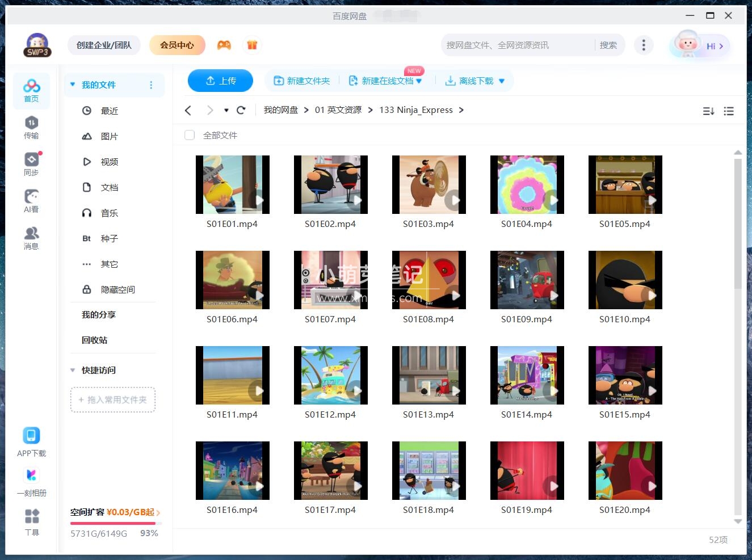
Task: Open APP下载 to get the mobile app
Action: click(31, 441)
